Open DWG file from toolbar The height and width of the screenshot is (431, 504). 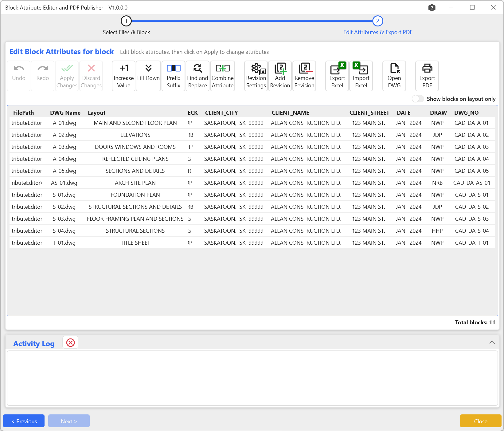pyautogui.click(x=394, y=76)
